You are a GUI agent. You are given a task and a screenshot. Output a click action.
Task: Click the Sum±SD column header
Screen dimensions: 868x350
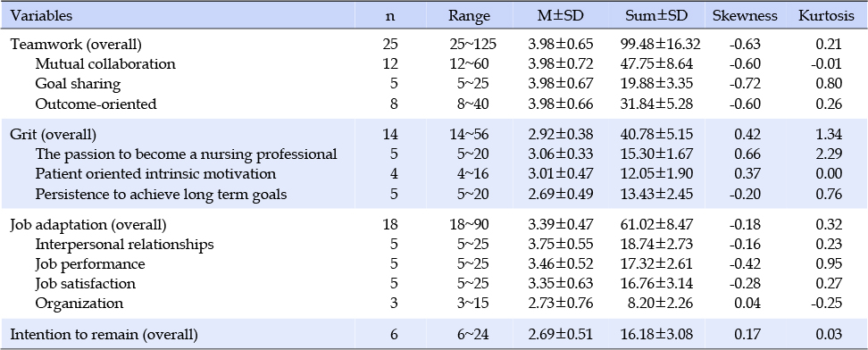[656, 15]
